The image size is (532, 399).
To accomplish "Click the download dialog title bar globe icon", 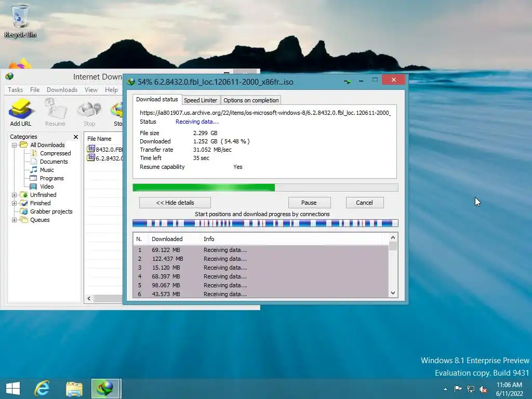I will coord(131,82).
